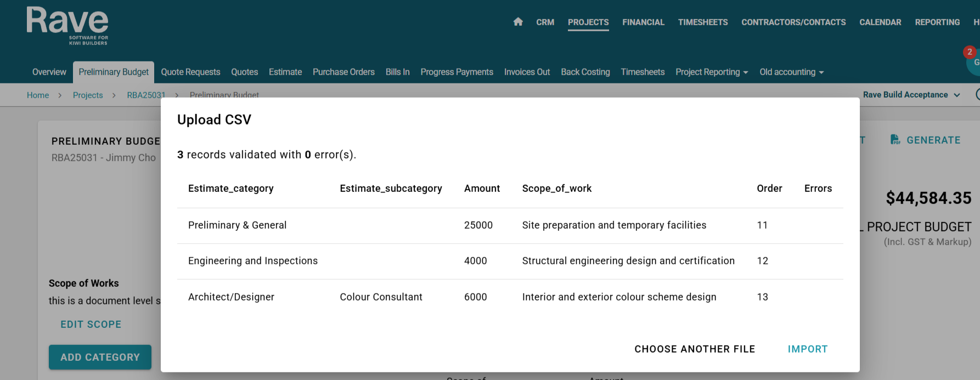This screenshot has width=980, height=380.
Task: Click Choose Another File
Action: point(695,349)
